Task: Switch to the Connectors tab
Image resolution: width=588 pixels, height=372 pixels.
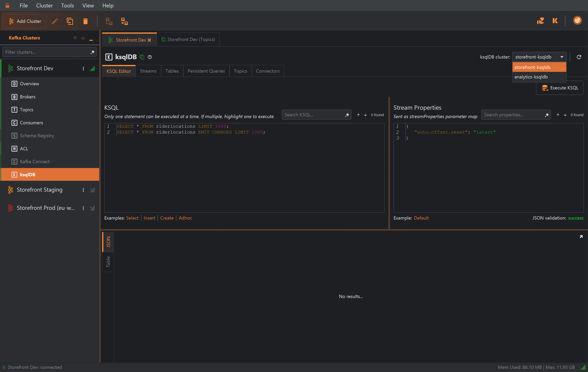Action: pos(268,71)
